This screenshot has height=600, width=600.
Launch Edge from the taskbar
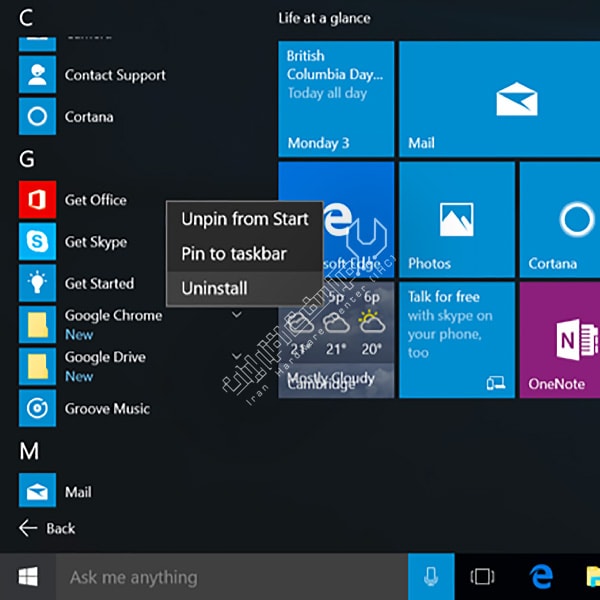click(541, 576)
